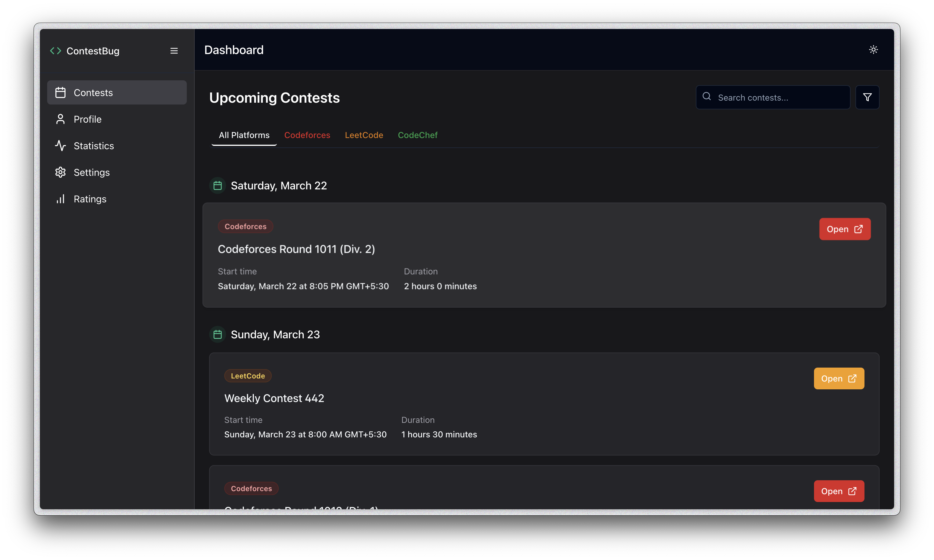Screen dimensions: 934x560
Task: Click the Ratings bar chart icon in the sidebar
Action: click(60, 199)
